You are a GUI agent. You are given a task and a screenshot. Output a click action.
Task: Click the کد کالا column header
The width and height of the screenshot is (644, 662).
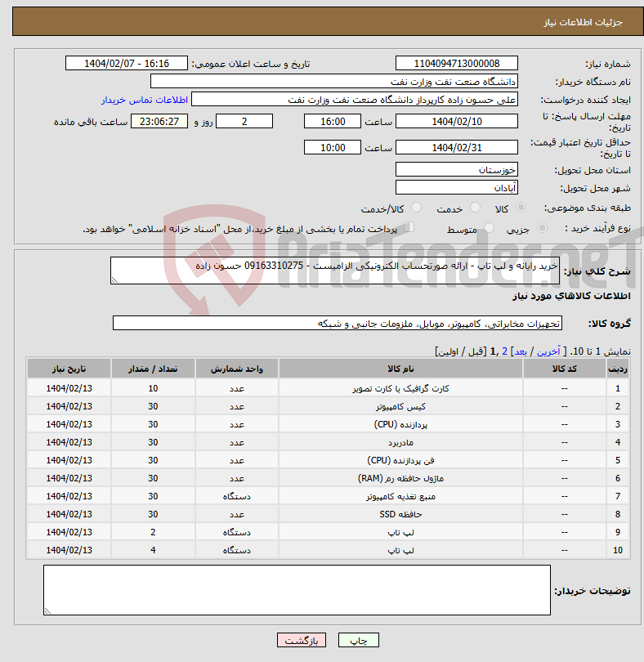click(x=564, y=369)
